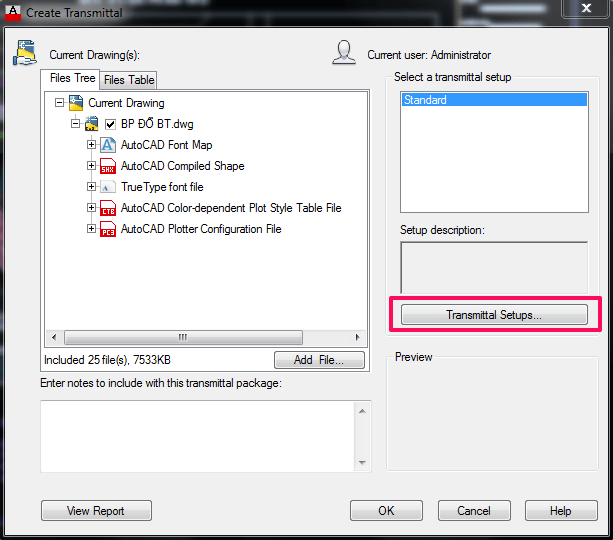Click the BP ĐỒ BT.dwg drawing icon

click(92, 124)
